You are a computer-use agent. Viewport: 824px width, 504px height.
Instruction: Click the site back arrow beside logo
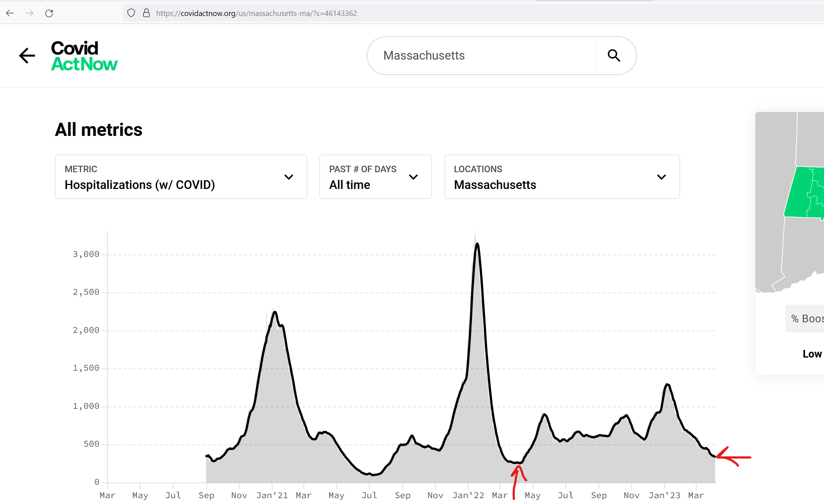pos(27,56)
